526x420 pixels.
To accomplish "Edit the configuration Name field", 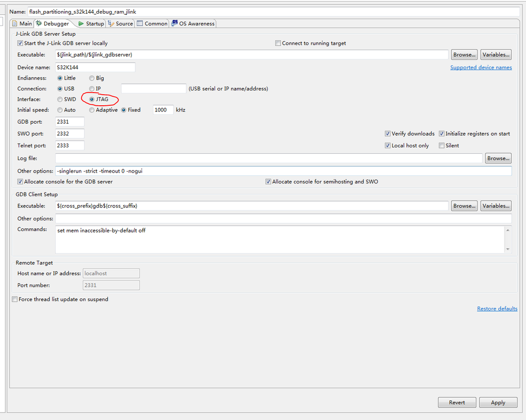I will tap(273, 12).
